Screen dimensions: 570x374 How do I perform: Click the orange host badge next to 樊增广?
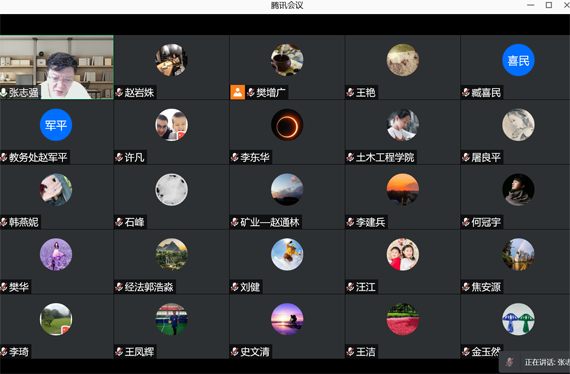(x=237, y=92)
